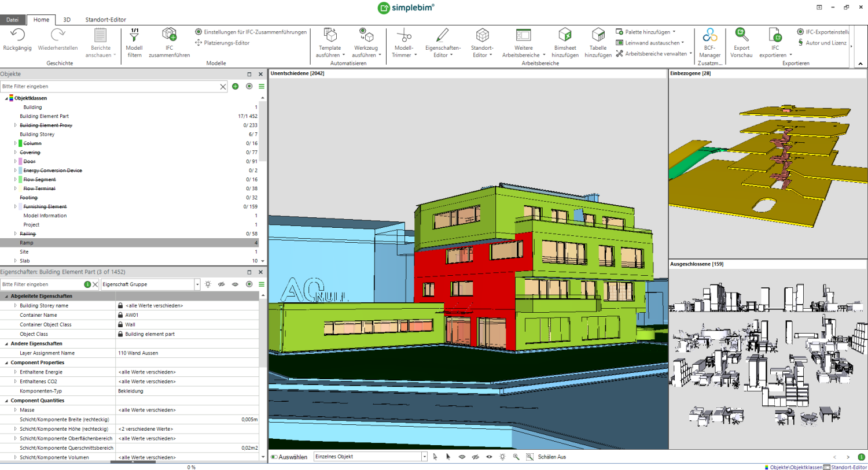The width and height of the screenshot is (868, 470).
Task: Activate the hide-object eye icon below the viewport
Action: pos(475,456)
